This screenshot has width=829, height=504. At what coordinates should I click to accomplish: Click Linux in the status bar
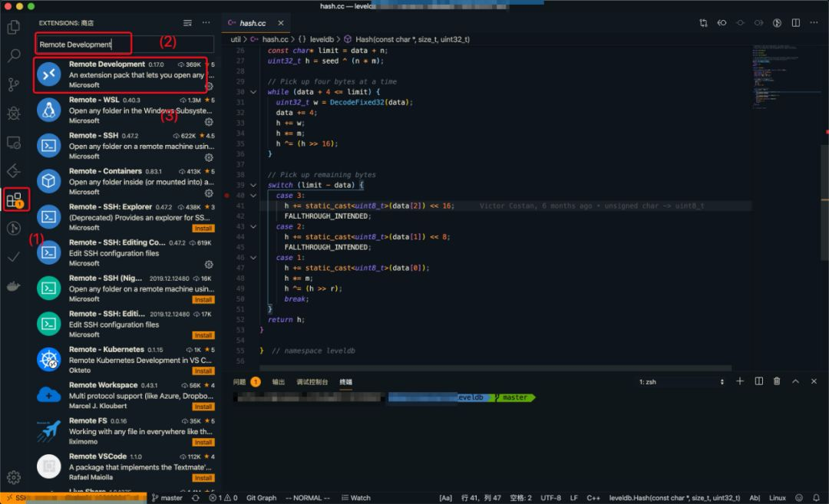point(777,498)
